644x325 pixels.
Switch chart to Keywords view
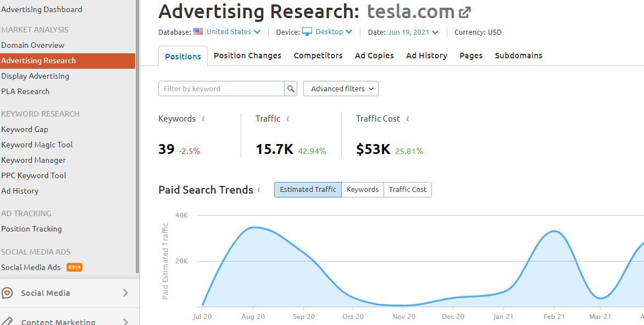tap(363, 190)
